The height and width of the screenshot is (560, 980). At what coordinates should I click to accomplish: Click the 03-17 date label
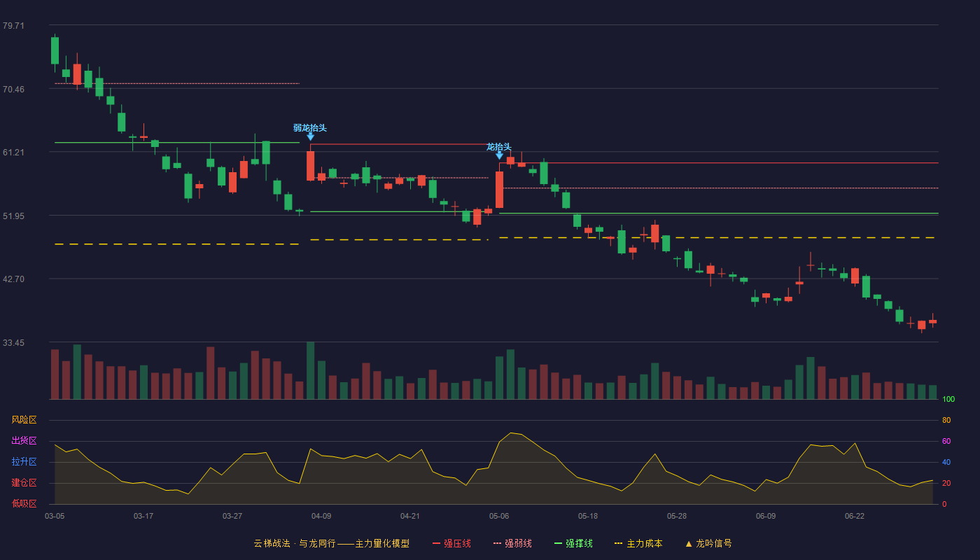point(143,516)
